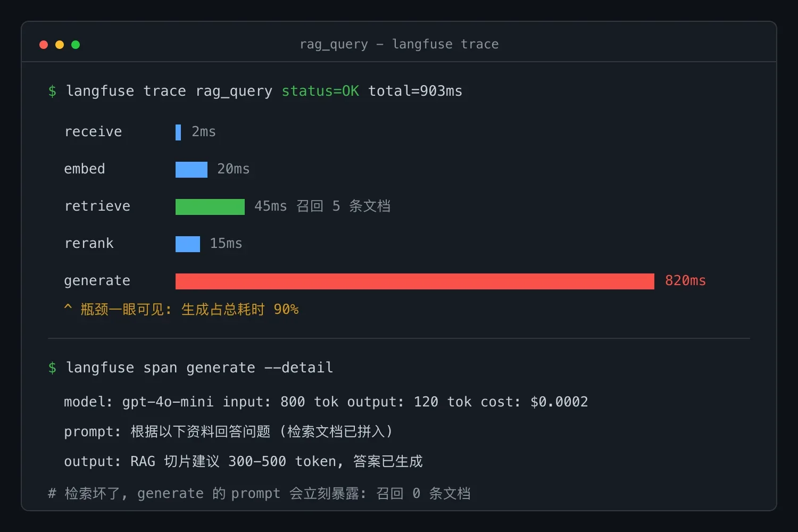Viewport: 798px width, 532px height.
Task: Click the 'cost: $0.0002' value
Action: click(x=534, y=402)
